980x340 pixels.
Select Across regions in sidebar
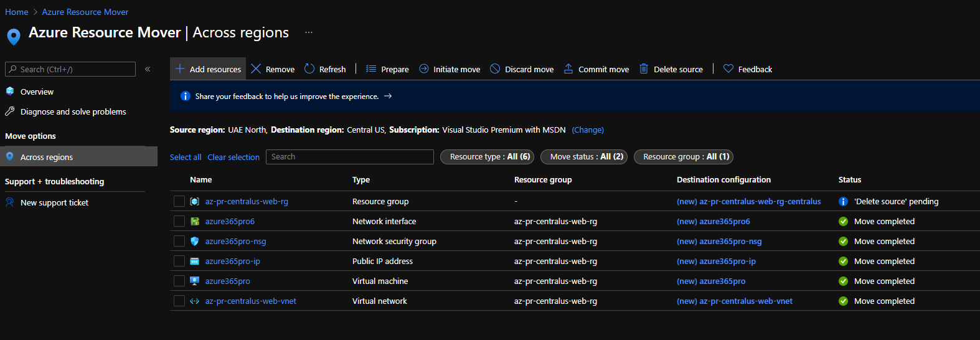point(78,157)
